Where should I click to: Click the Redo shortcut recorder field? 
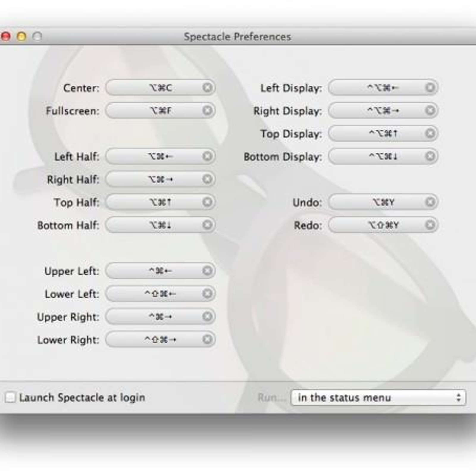[383, 225]
